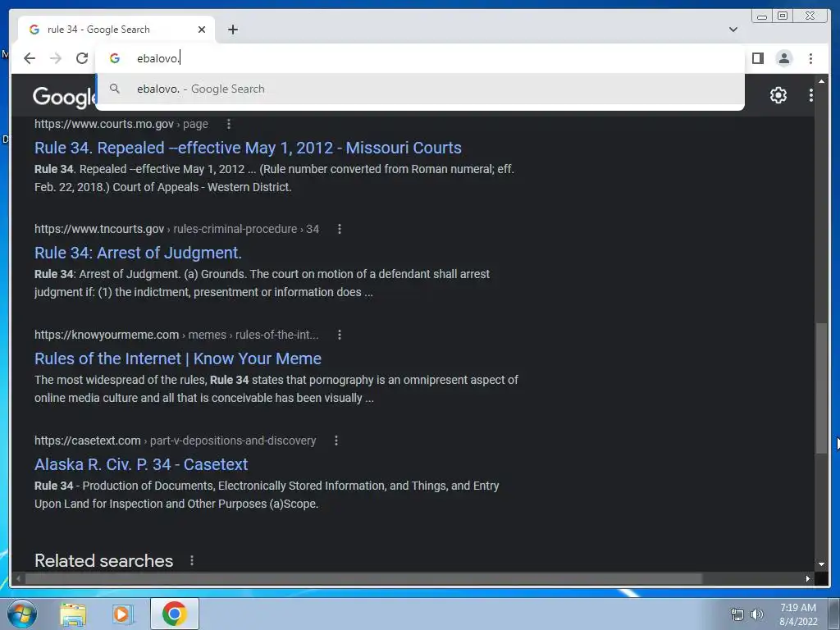Click the Related searches heading
The image size is (840, 630).
coord(104,561)
